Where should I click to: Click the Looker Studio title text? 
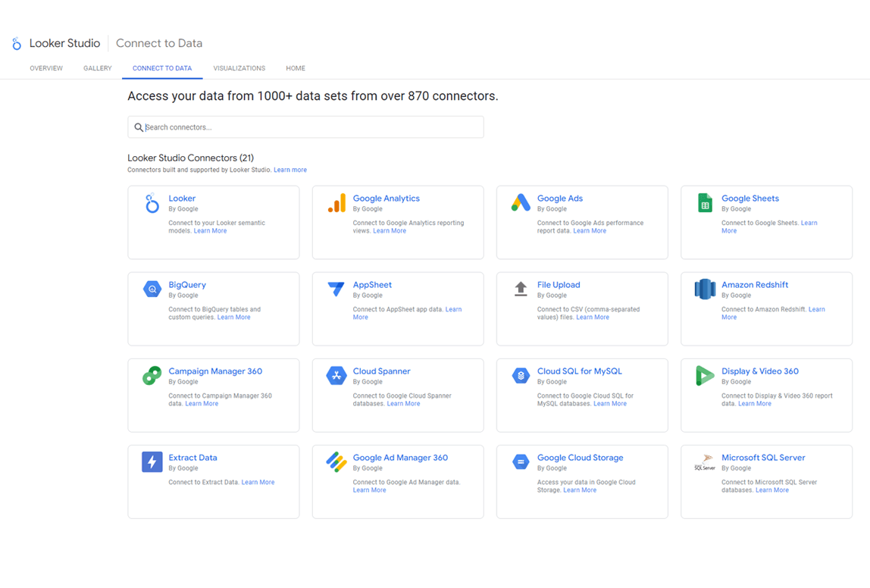(x=64, y=43)
